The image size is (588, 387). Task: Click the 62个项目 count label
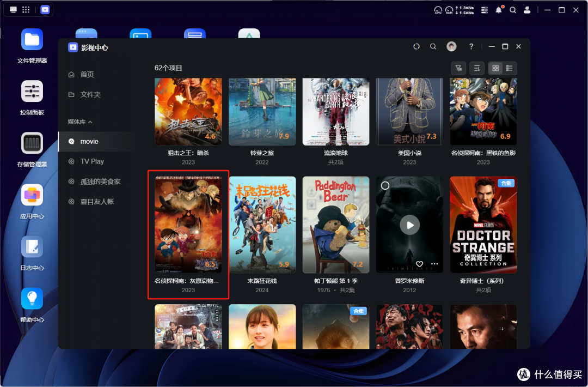click(x=168, y=68)
